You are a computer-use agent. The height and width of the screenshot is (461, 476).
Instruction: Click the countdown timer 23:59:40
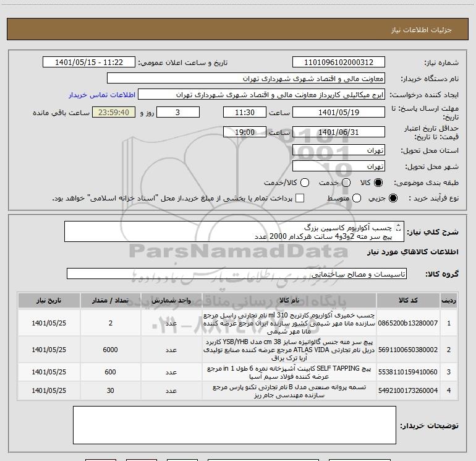114,112
